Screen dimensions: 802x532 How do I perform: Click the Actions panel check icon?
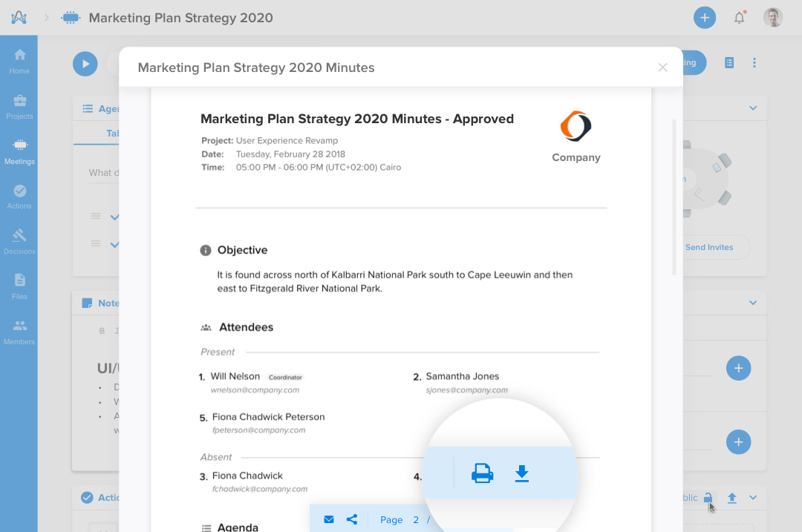(87, 497)
